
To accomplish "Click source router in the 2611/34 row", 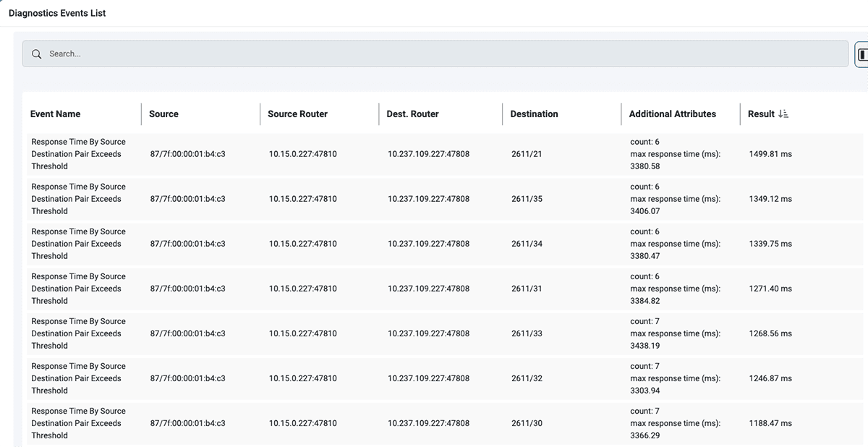I will pos(302,244).
